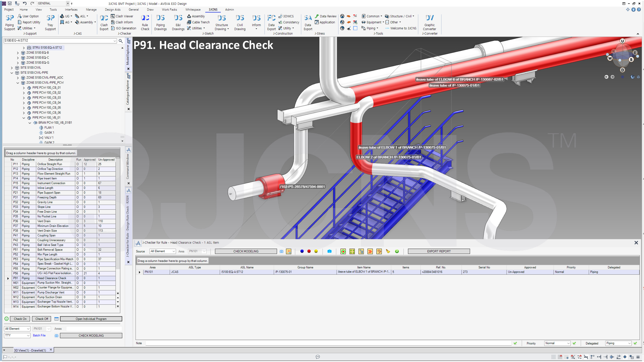Toggle the plain dotted grid display in status bar
The width and height of the screenshot is (644, 362).
(553, 357)
